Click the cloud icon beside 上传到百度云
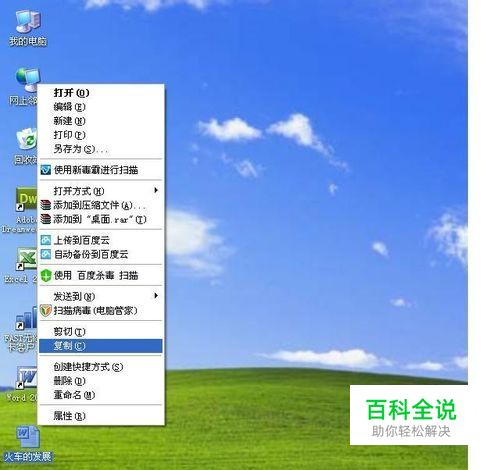This screenshot has width=500, height=470. pos(45,240)
